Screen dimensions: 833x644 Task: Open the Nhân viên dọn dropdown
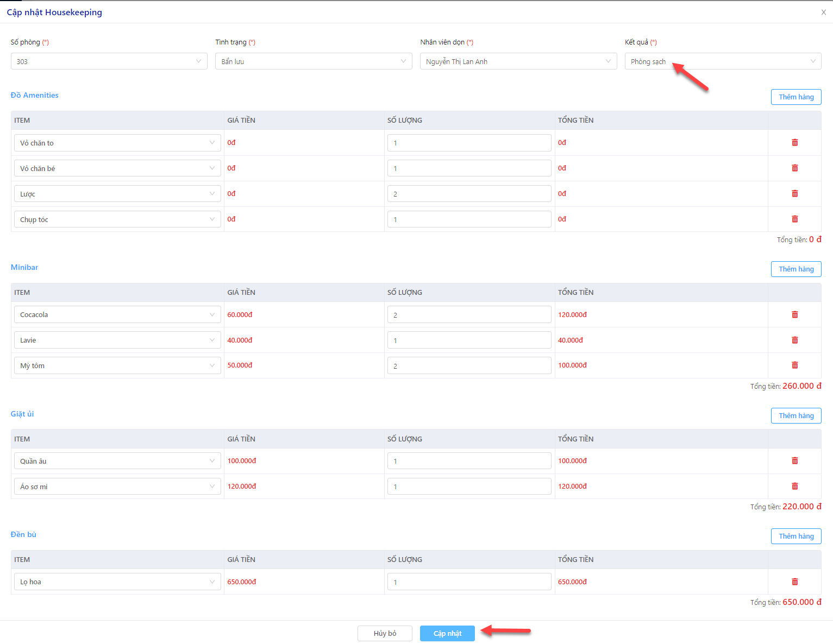click(x=518, y=61)
